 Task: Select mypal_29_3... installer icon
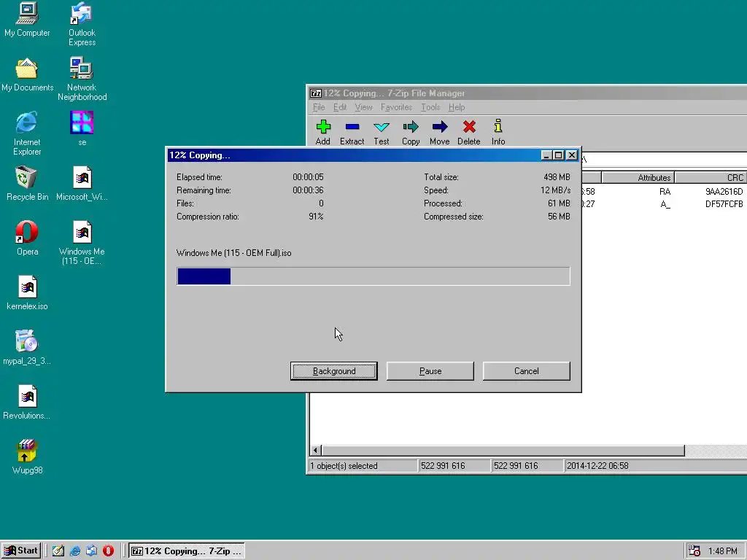click(27, 348)
